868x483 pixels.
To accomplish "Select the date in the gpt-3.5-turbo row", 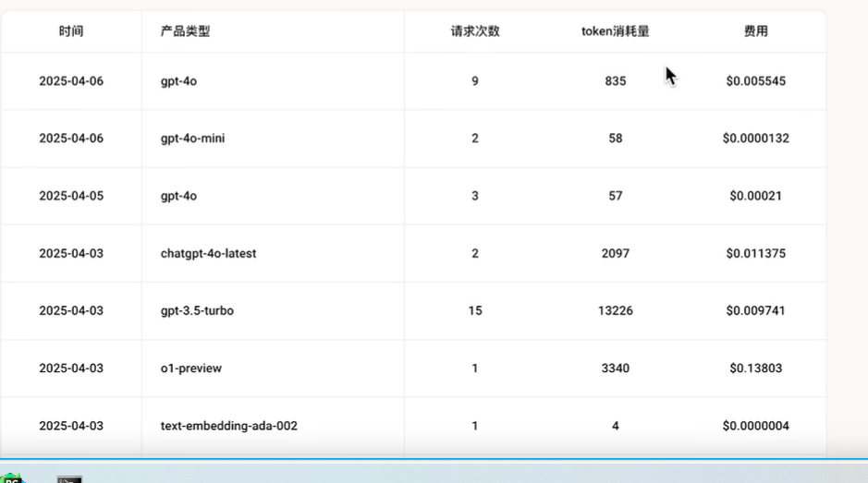I will (x=71, y=311).
